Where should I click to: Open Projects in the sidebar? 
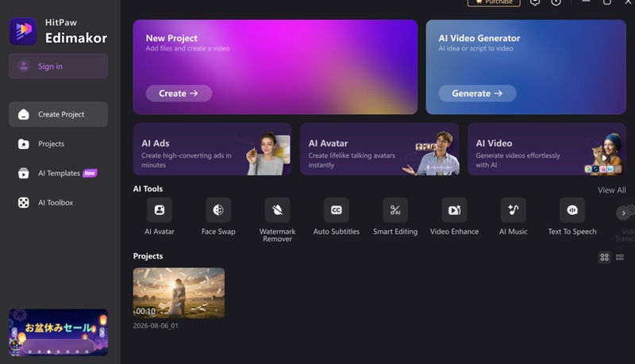click(x=58, y=144)
